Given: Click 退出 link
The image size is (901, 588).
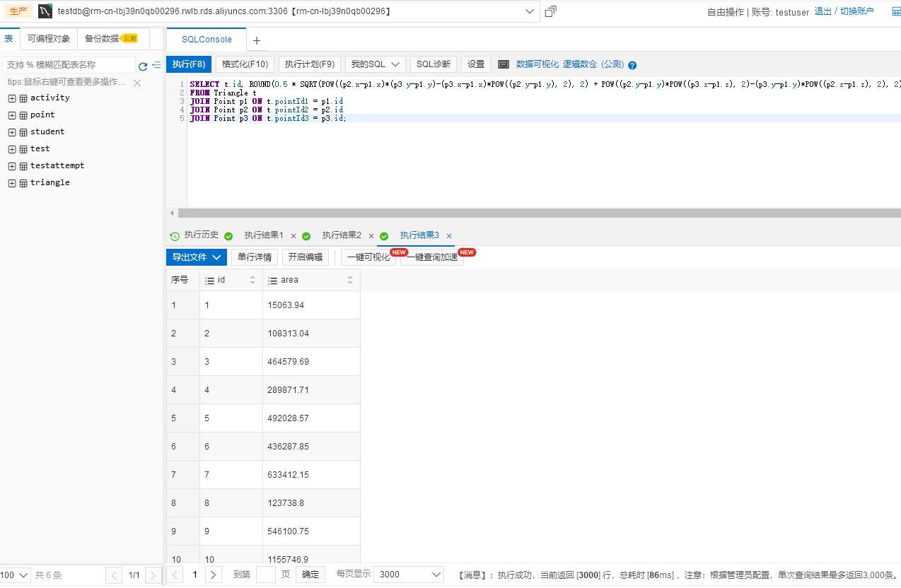Looking at the screenshot, I should pyautogui.click(x=823, y=11).
